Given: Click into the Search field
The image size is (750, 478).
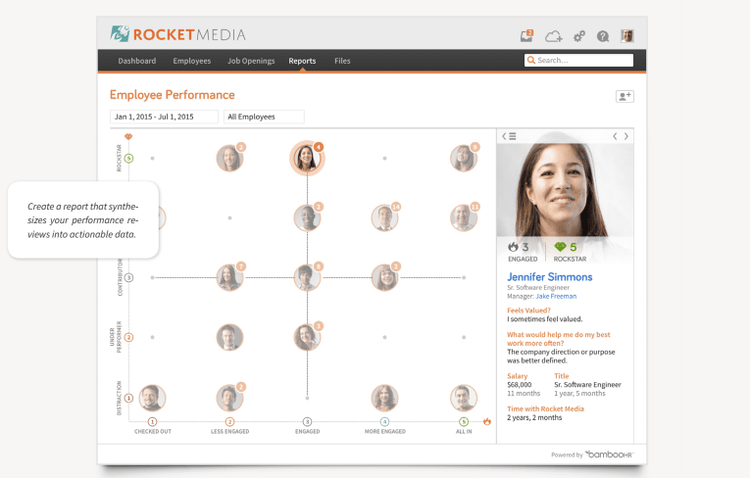Looking at the screenshot, I should click(579, 60).
